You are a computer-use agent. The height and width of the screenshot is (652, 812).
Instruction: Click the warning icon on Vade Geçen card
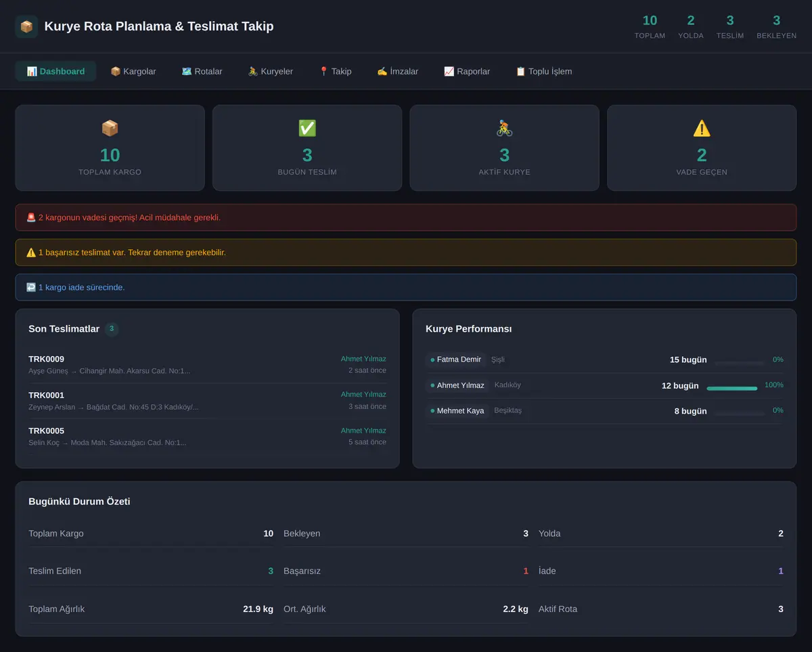point(702,128)
